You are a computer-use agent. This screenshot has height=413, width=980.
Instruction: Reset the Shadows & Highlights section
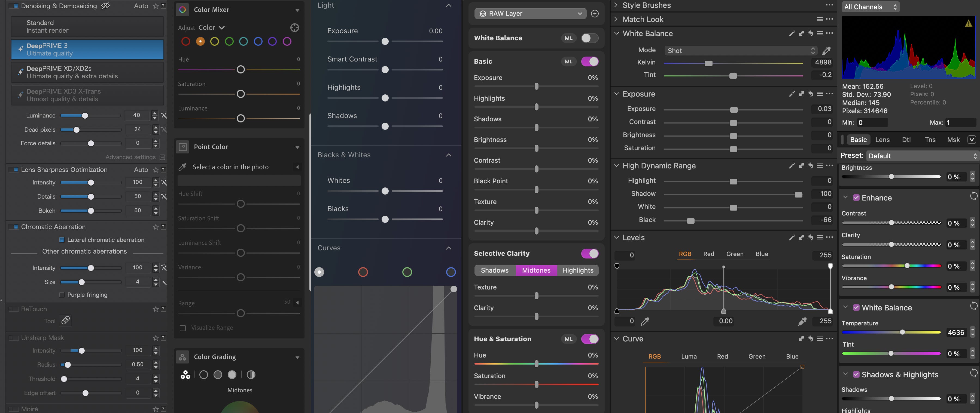(973, 373)
